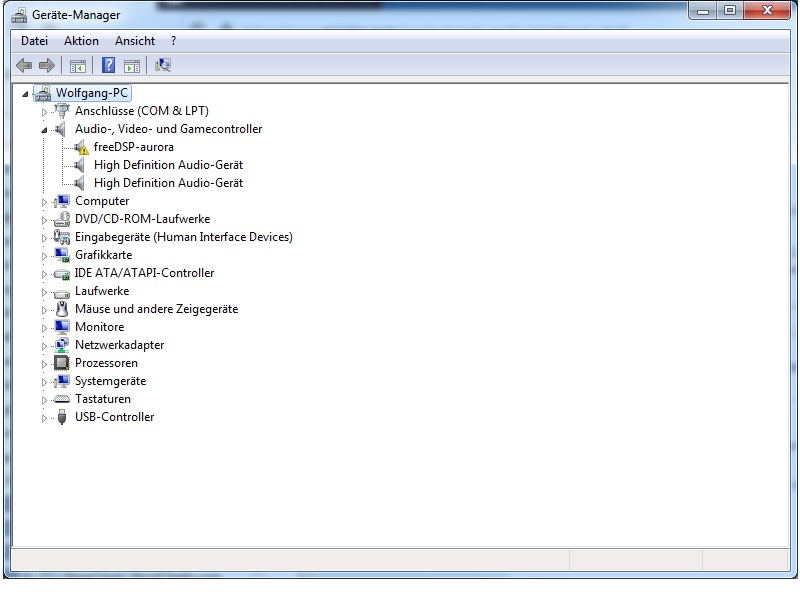Image resolution: width=800 pixels, height=600 pixels.
Task: Click the Back arrow toolbar icon
Action: tap(24, 65)
